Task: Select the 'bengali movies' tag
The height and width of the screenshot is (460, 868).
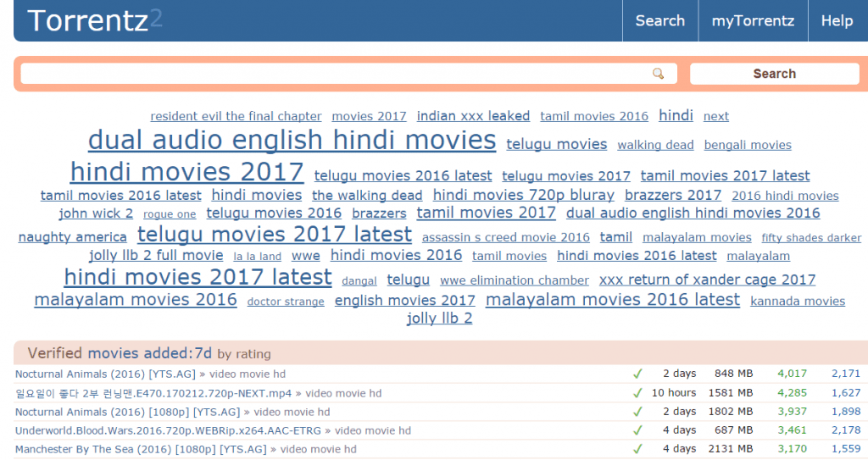Action: [748, 145]
